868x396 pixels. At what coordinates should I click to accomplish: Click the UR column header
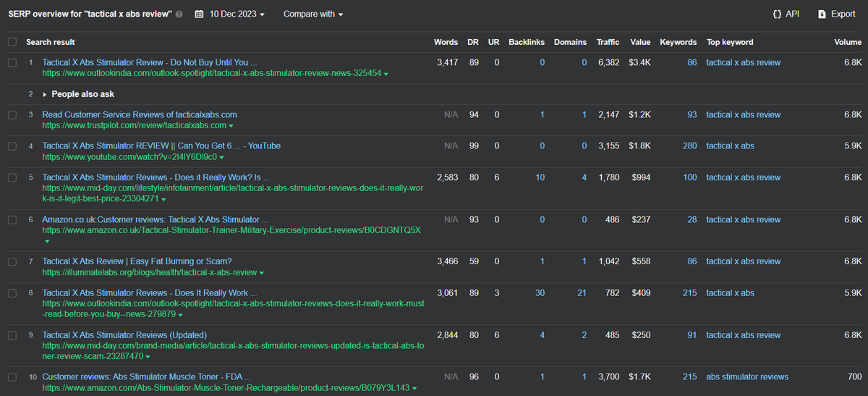[x=494, y=42]
